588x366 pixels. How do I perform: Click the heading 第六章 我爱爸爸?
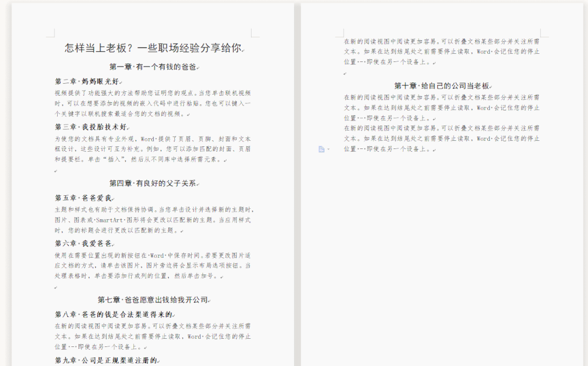point(83,244)
